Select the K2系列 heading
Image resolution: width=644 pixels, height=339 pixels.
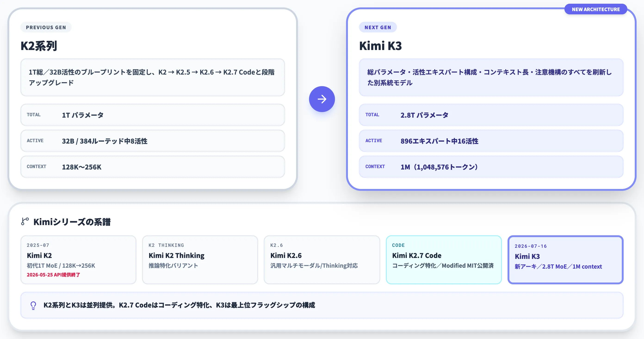39,46
